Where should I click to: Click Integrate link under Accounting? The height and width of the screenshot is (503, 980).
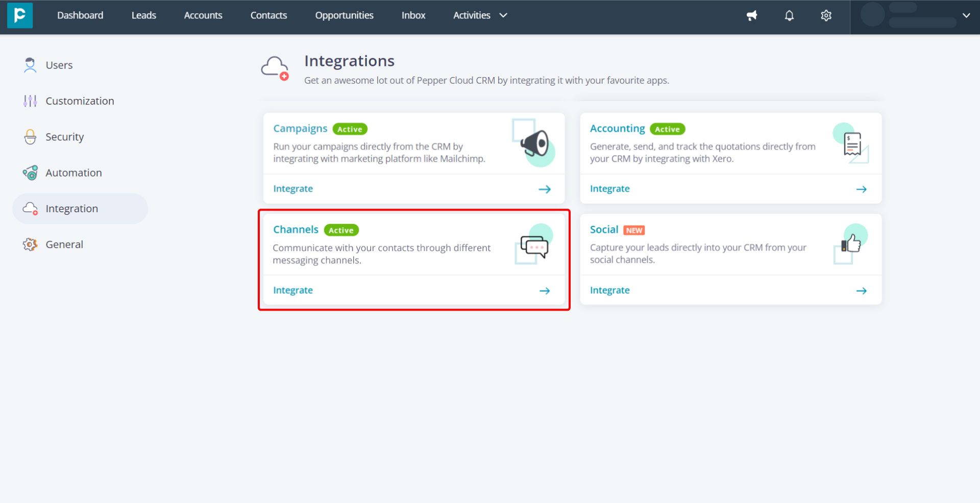click(609, 189)
